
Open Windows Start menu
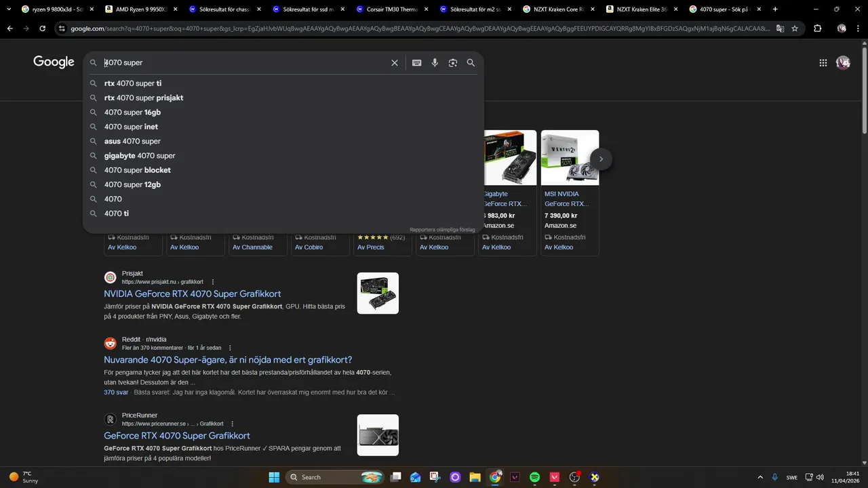(274, 477)
